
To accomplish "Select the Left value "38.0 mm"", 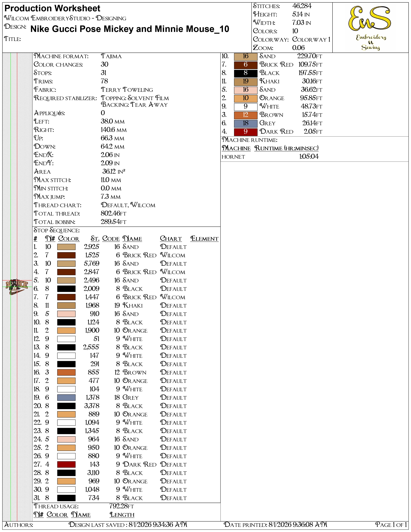I will pyautogui.click(x=113, y=122).
